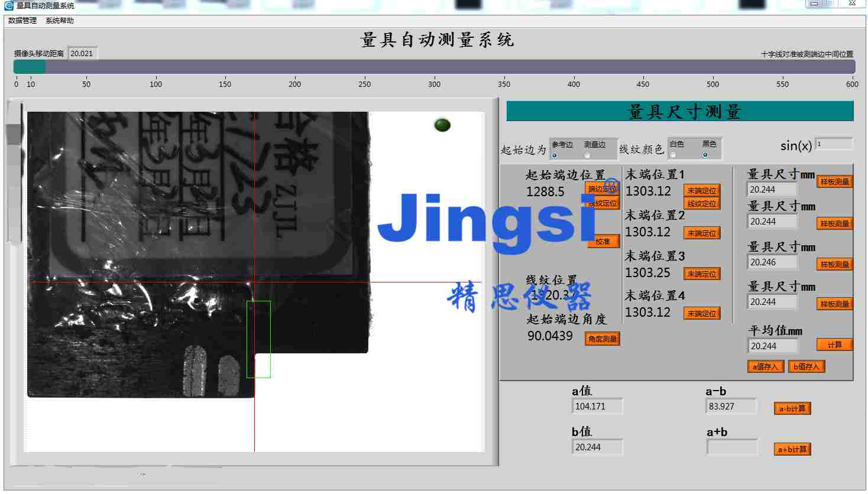Click the b值存入 store button
The width and height of the screenshot is (868, 494).
(806, 366)
